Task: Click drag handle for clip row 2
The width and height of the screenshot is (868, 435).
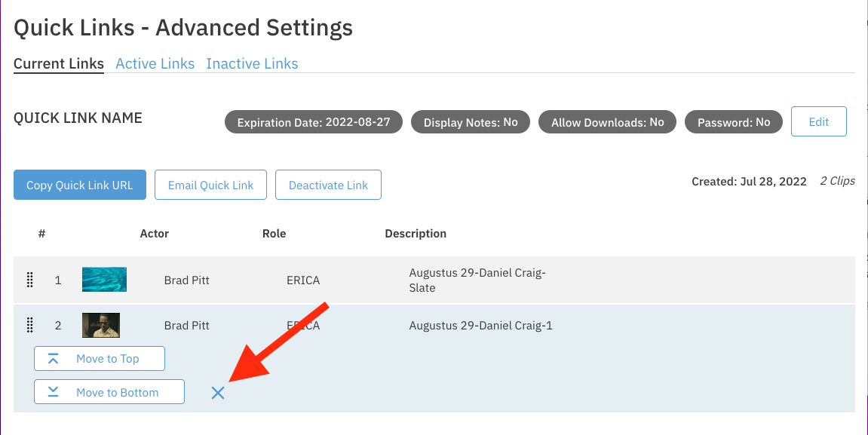Action: [30, 326]
